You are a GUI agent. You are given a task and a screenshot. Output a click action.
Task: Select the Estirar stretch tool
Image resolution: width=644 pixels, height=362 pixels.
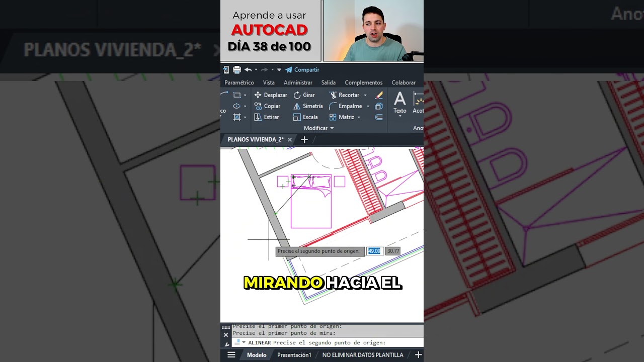267,117
